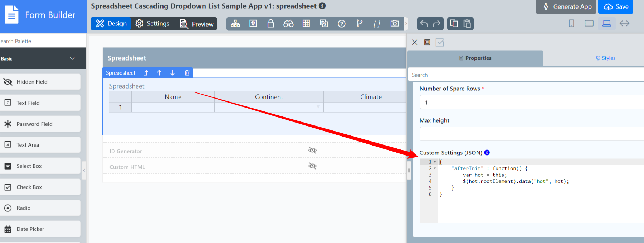This screenshot has width=644, height=243.
Task: Select Text Area palette element
Action: click(40, 145)
